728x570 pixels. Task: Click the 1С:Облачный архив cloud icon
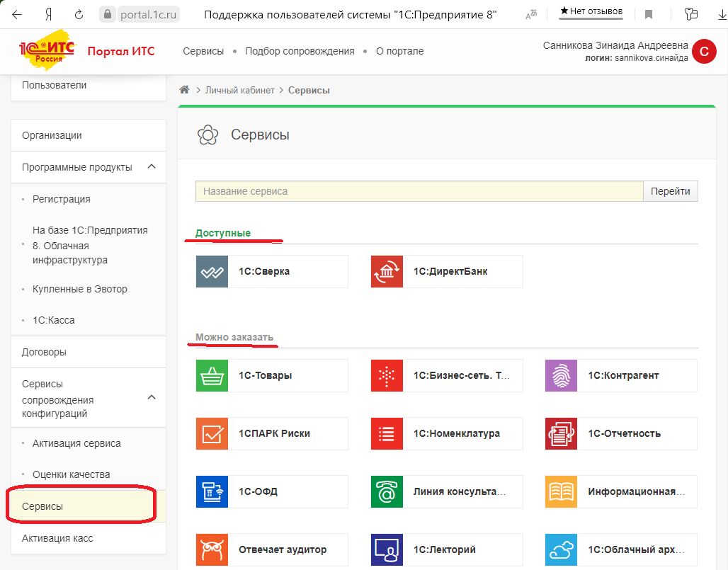tap(562, 549)
